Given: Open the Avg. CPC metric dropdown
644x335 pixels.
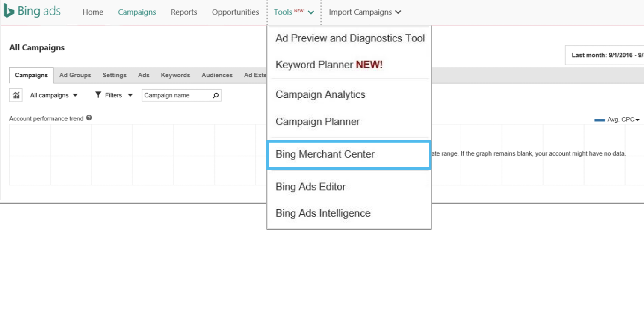Looking at the screenshot, I should pos(623,120).
